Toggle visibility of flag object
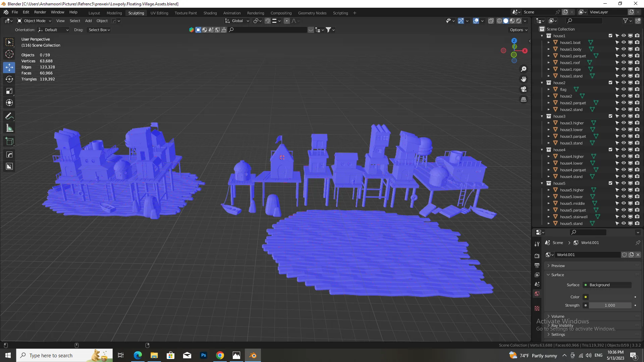The height and width of the screenshot is (362, 644). click(624, 89)
